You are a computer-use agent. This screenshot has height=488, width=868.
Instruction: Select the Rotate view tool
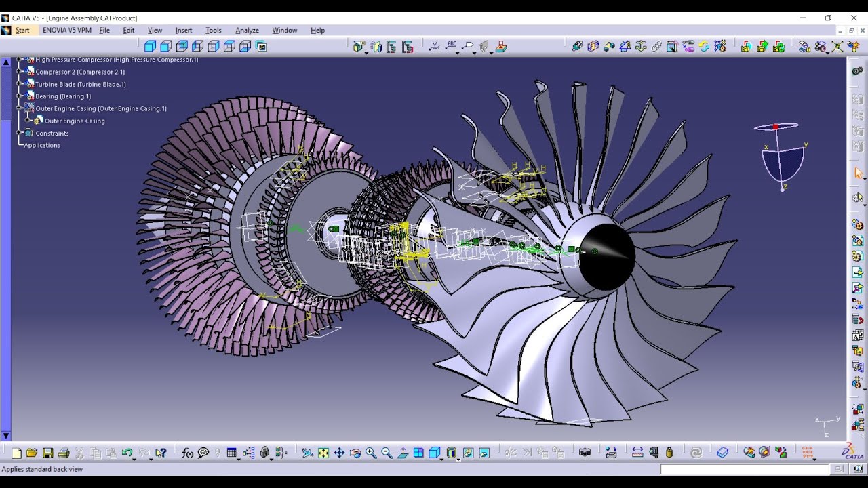pyautogui.click(x=355, y=453)
